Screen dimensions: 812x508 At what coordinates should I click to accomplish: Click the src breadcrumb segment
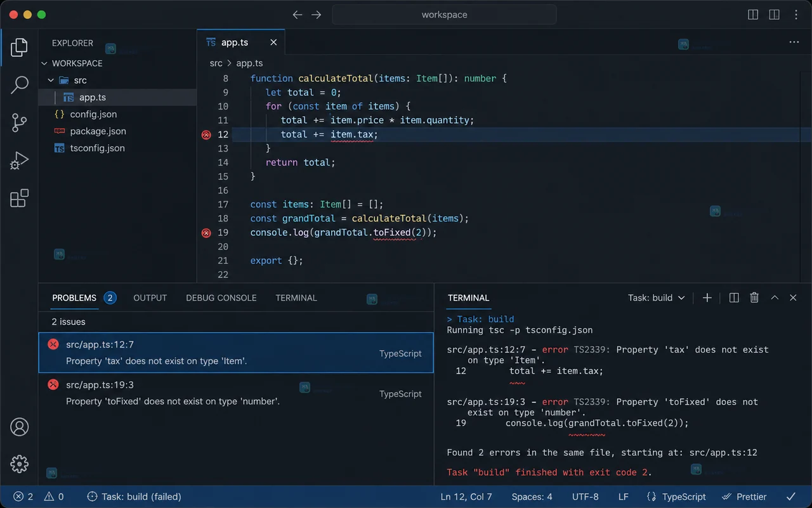pyautogui.click(x=216, y=63)
